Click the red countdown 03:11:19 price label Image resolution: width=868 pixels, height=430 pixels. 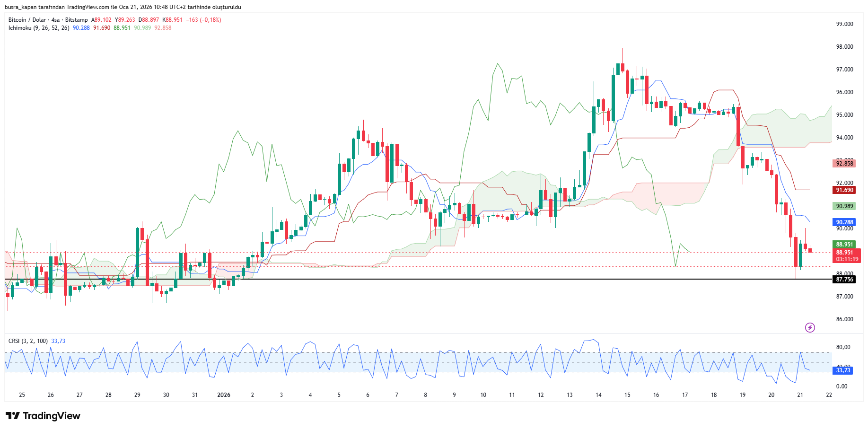point(847,259)
